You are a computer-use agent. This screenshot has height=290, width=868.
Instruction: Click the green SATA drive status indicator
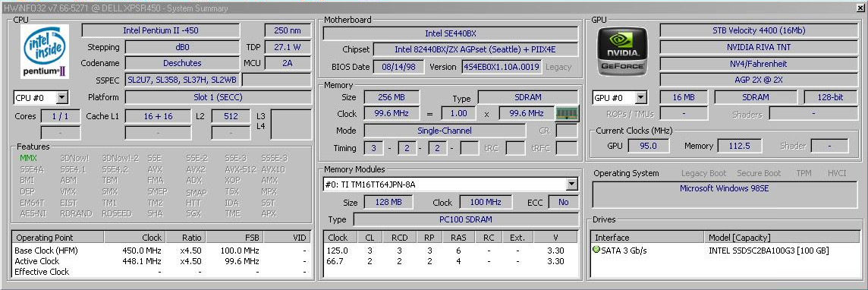tap(596, 251)
